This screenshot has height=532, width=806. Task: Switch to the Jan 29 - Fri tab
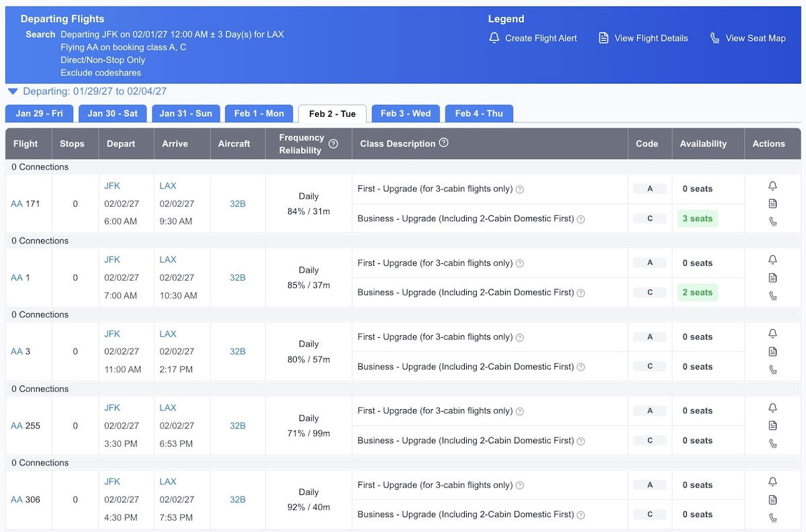pyautogui.click(x=39, y=114)
